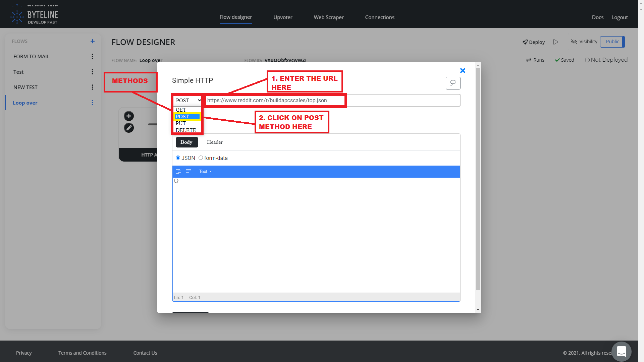This screenshot has height=362, width=644.
Task: Click the dialog vertical scrollbar
Action: point(478,179)
